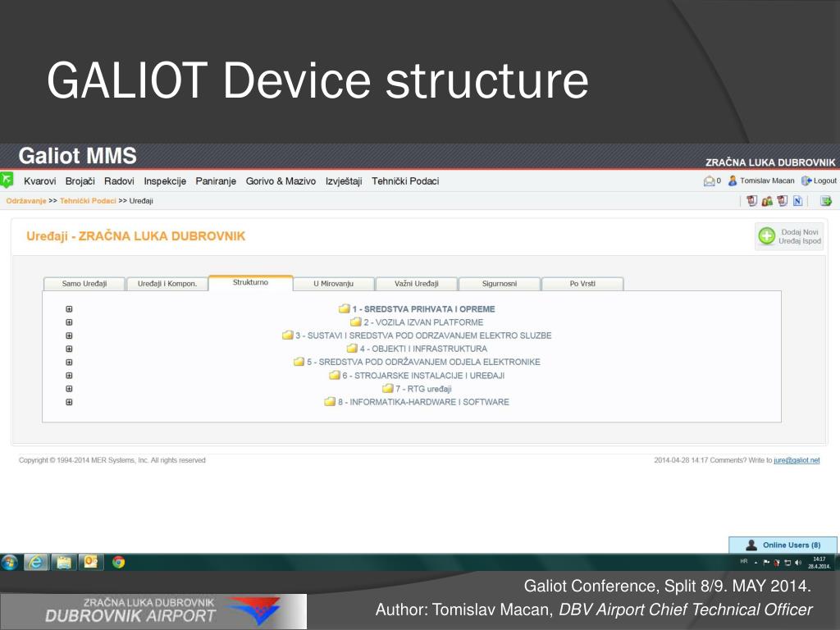
Task: Open the Radovi menu
Action: point(119,181)
